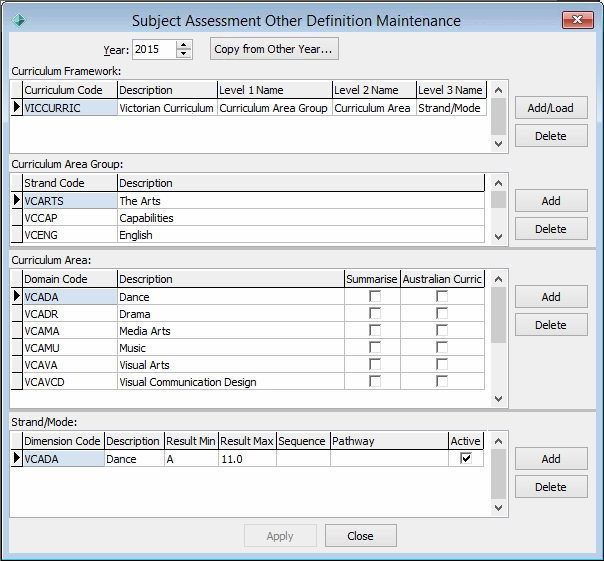
Task: Click the Victorian Curriculum description cell
Action: pos(167,108)
